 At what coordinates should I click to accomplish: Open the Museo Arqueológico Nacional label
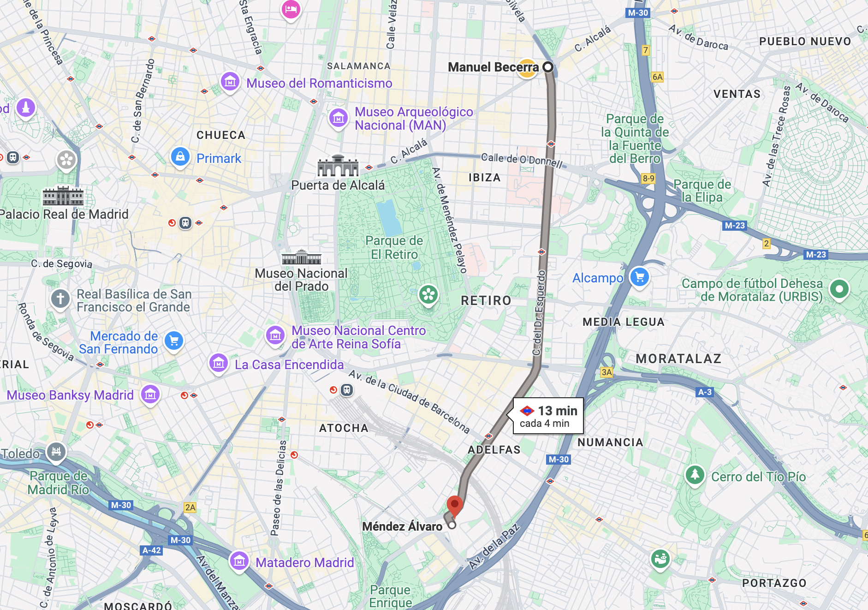coord(414,119)
